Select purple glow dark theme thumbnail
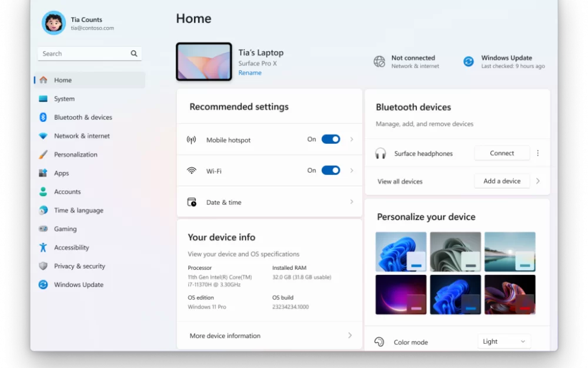This screenshot has height=368, width=588. (401, 294)
